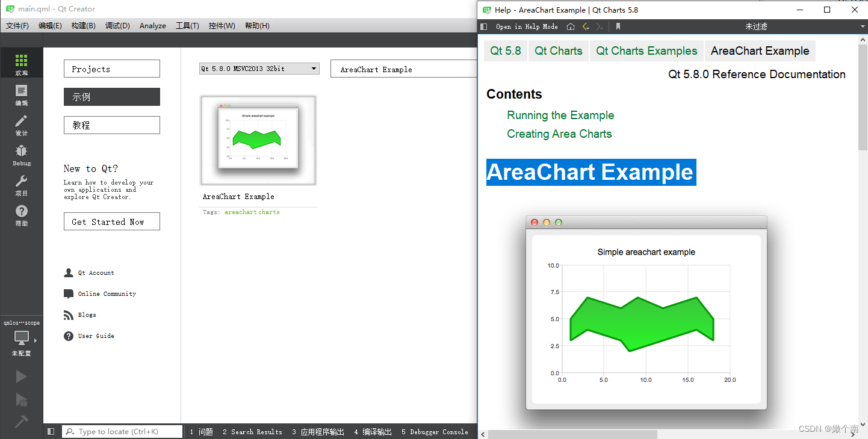This screenshot has width=868, height=439.
Task: Open Creating Area Charts link
Action: coord(559,134)
